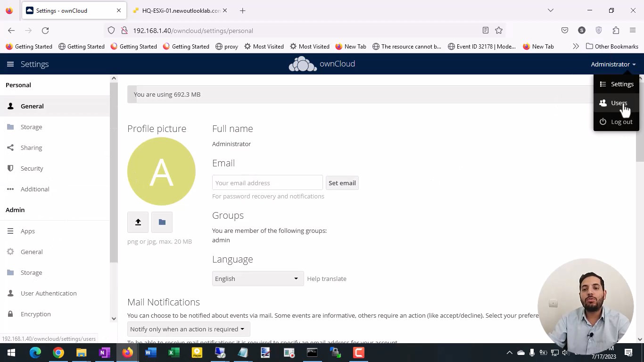The height and width of the screenshot is (362, 644).
Task: Open Personal Security settings
Action: click(x=55, y=168)
